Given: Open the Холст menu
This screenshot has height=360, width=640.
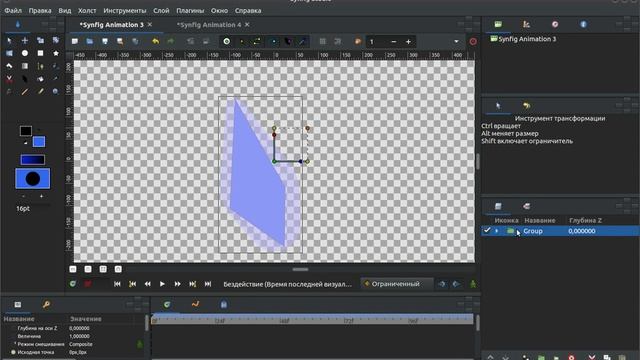Looking at the screenshot, I should point(87,11).
